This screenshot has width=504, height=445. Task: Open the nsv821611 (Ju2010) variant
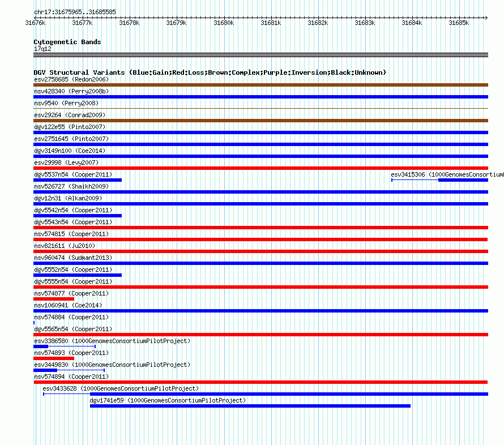(65, 246)
